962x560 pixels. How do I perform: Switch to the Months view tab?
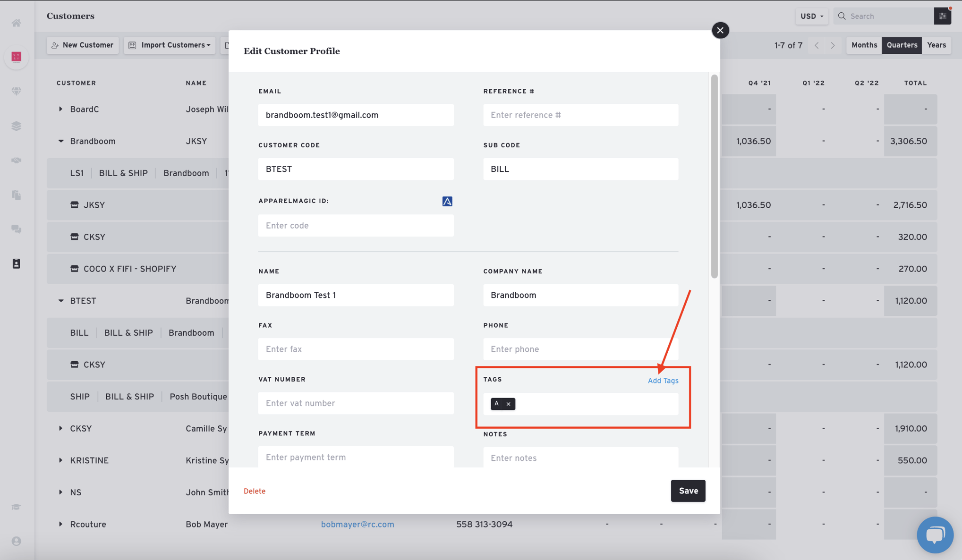[x=864, y=45]
